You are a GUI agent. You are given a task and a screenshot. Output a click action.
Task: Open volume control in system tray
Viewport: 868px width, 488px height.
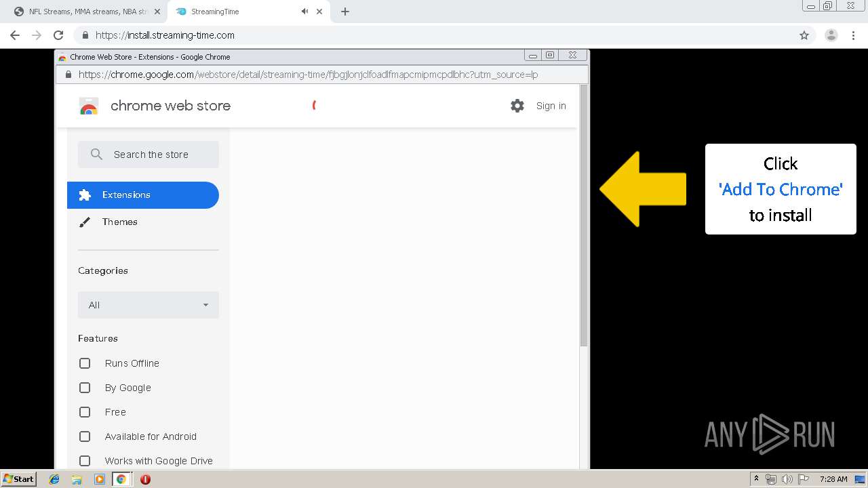pyautogui.click(x=787, y=479)
